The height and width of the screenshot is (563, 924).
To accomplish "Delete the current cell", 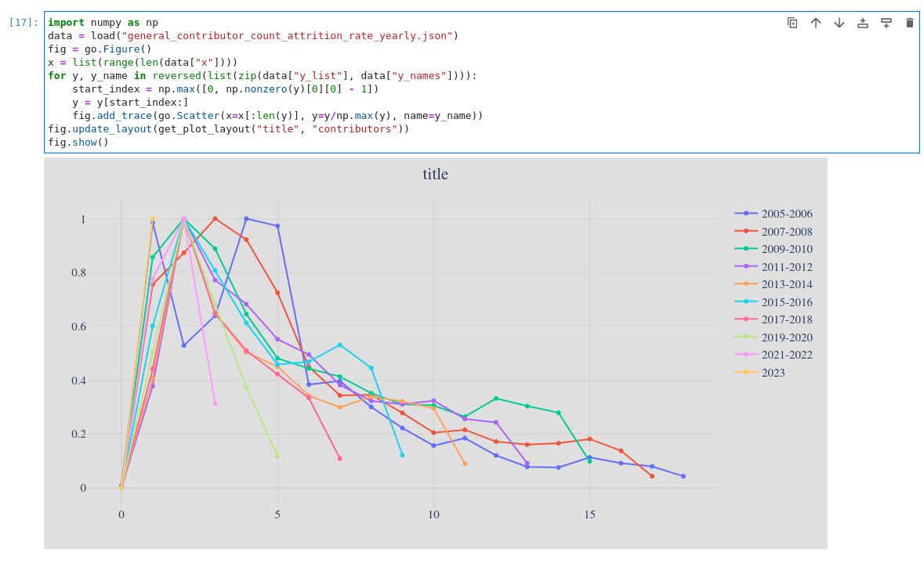I will (x=910, y=23).
